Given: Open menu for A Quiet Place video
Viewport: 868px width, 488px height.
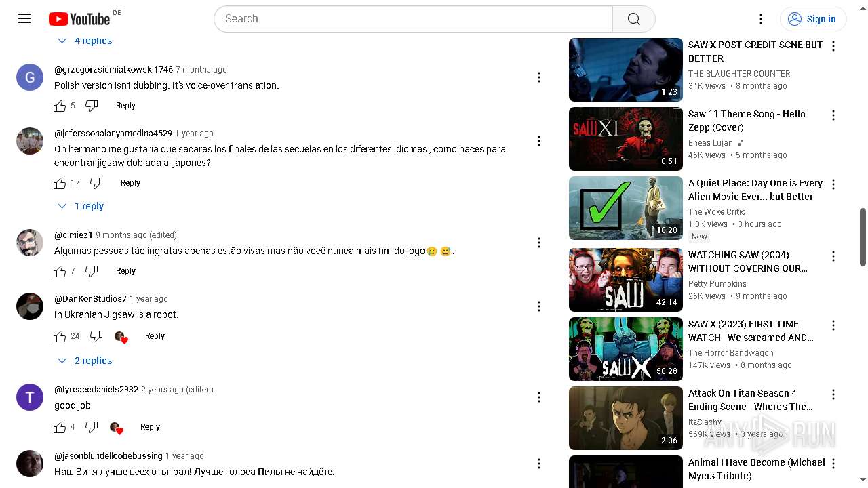Looking at the screenshot, I should click(x=833, y=184).
